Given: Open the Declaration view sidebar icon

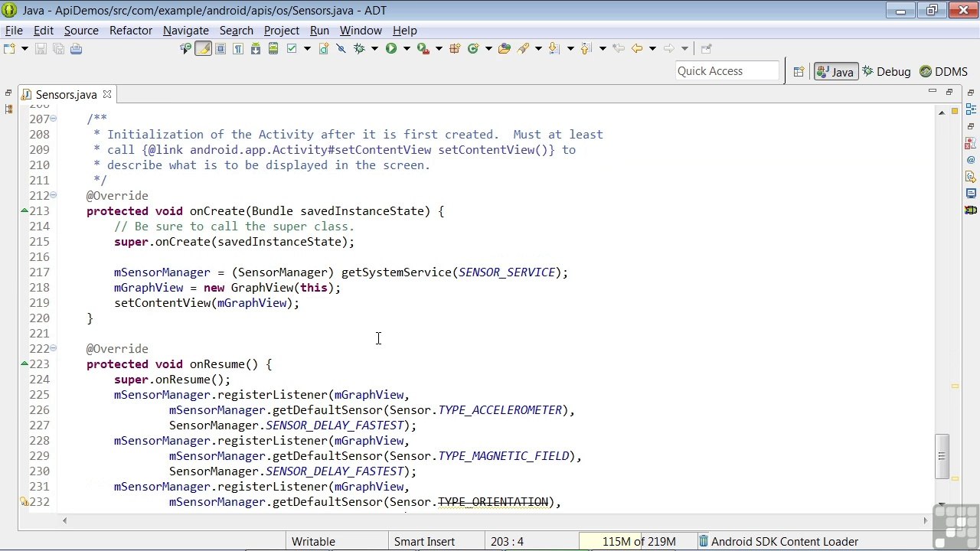Looking at the screenshot, I should tap(971, 177).
